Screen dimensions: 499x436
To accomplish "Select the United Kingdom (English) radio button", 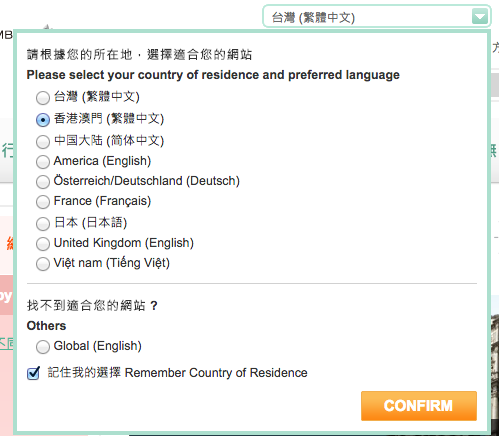I will (43, 244).
